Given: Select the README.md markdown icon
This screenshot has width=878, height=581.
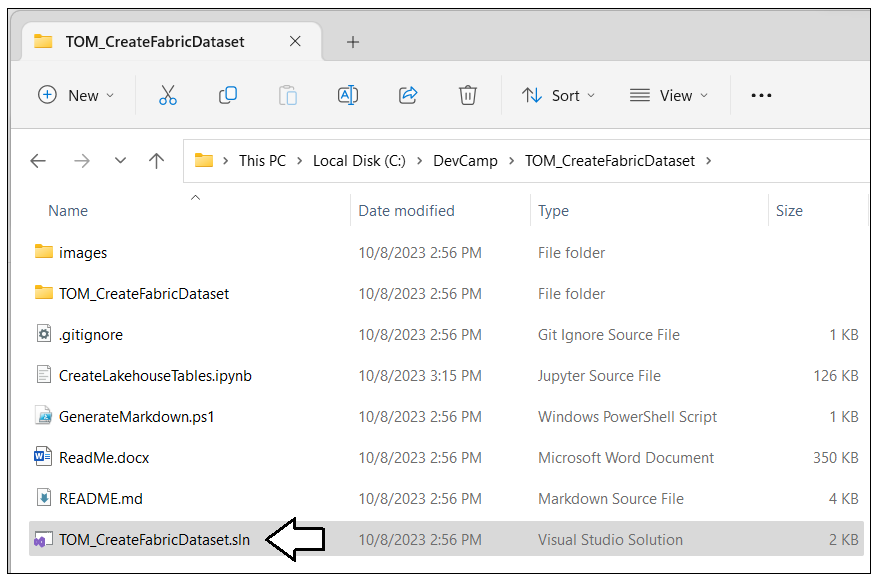Looking at the screenshot, I should (x=44, y=497).
